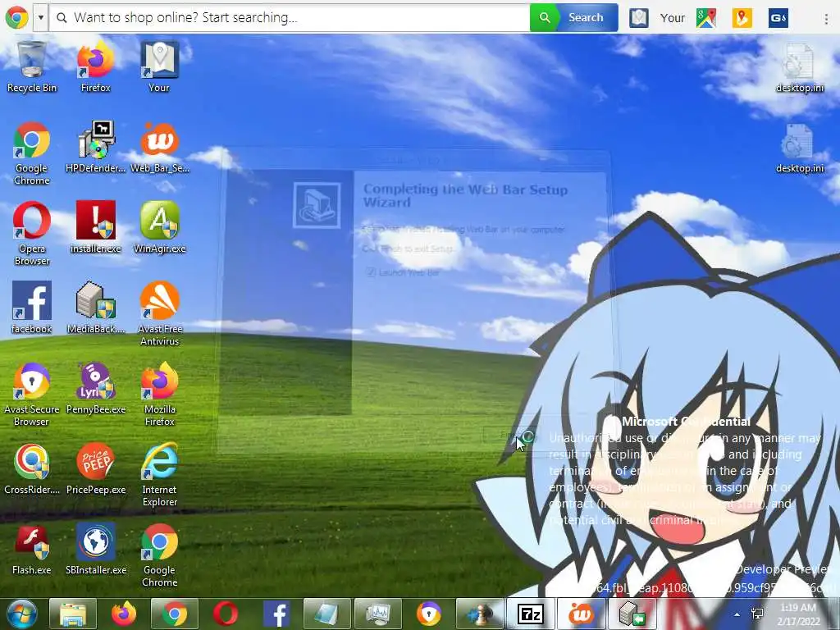Open the facebook desktop shortcut
840x630 pixels.
[x=32, y=308]
